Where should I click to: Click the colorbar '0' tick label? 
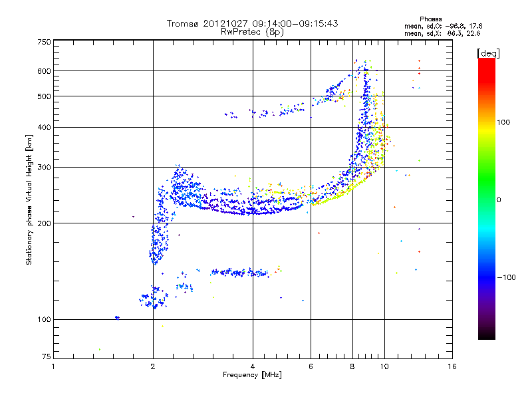(x=499, y=200)
